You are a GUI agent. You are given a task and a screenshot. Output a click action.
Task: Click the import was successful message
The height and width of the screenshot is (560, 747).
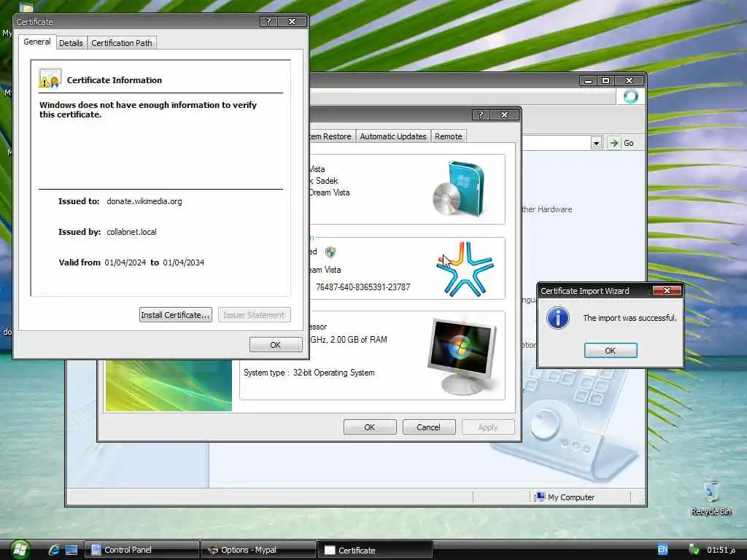630,318
